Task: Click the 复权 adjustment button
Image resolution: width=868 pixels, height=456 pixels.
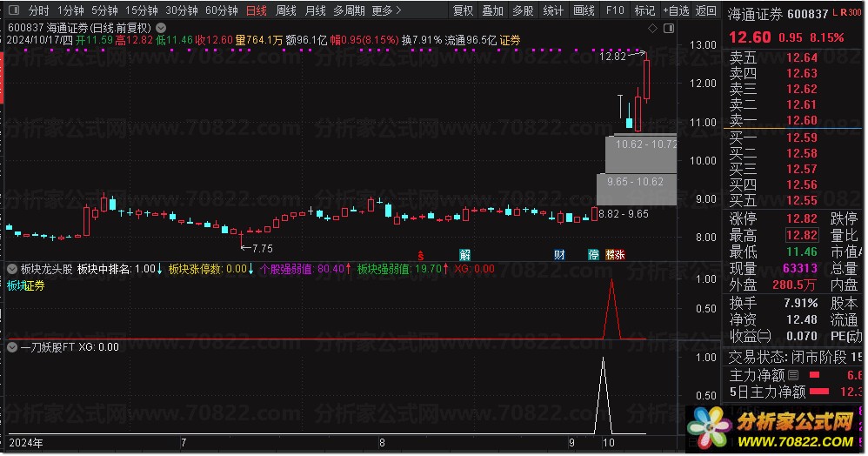Action: point(463,10)
